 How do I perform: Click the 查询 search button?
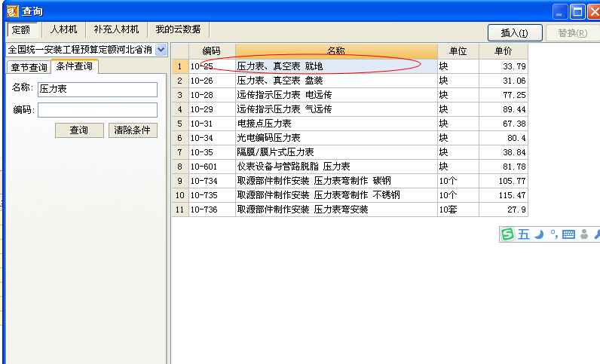point(78,130)
